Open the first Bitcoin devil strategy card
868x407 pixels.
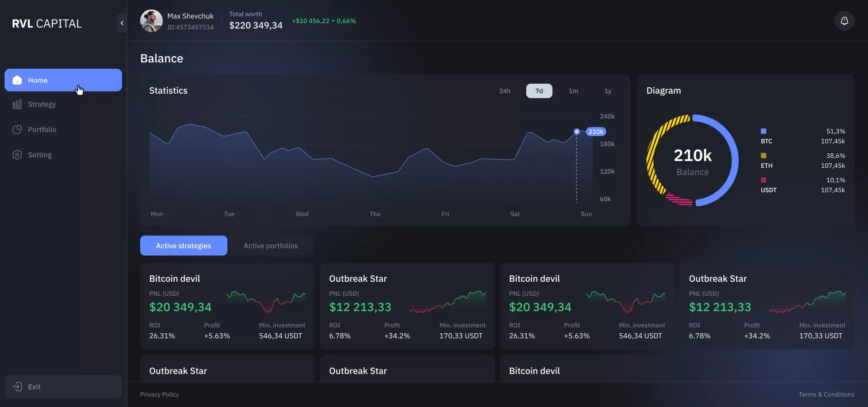[x=227, y=306]
